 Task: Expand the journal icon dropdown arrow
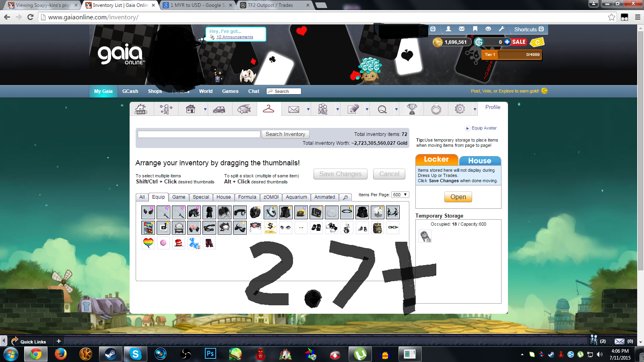(x=367, y=109)
